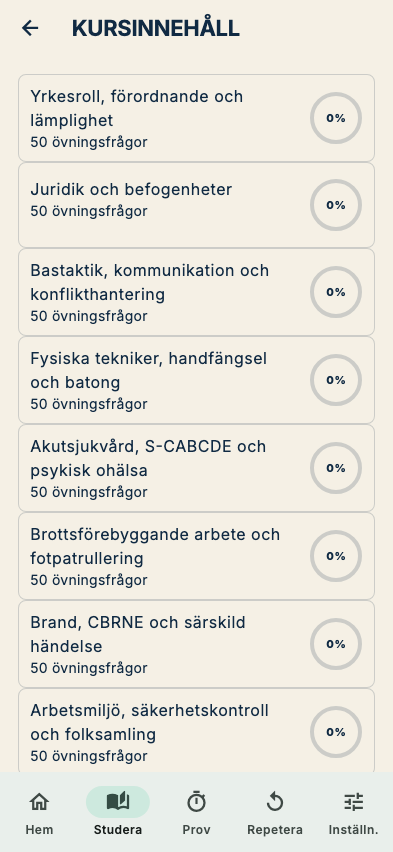Open the Inställn. sliders icon
The width and height of the screenshot is (393, 852).
(x=353, y=801)
